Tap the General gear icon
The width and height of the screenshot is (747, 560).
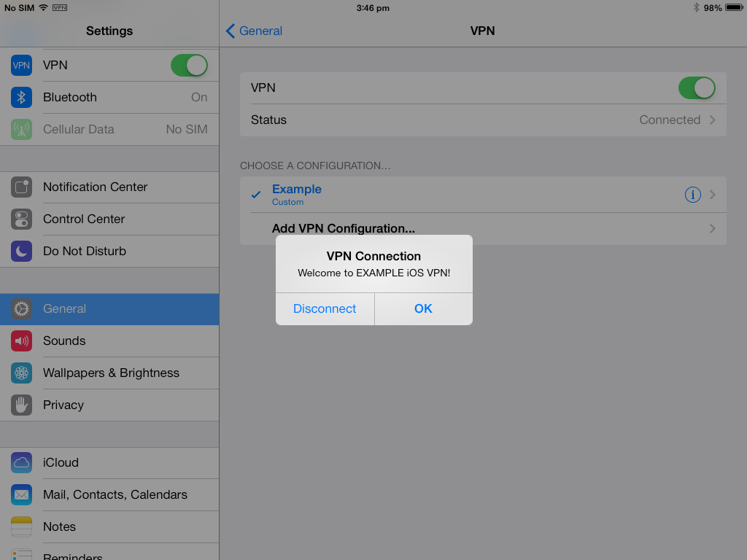(21, 309)
